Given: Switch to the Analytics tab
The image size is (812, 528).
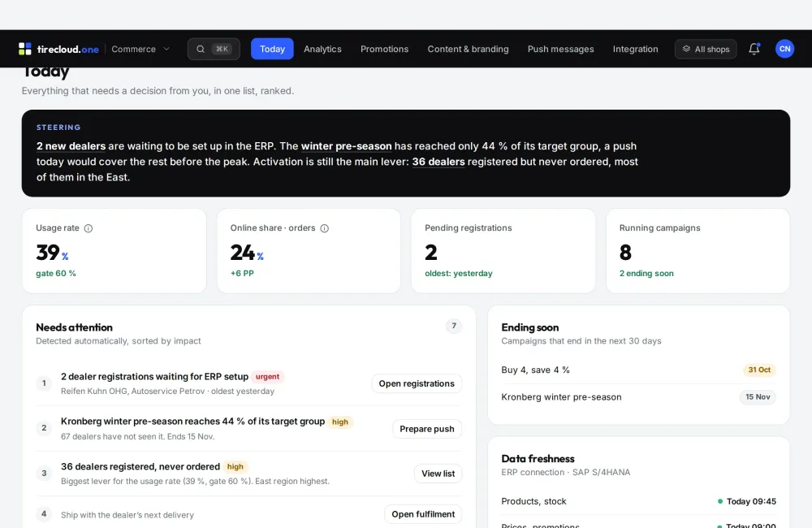Looking at the screenshot, I should point(322,49).
